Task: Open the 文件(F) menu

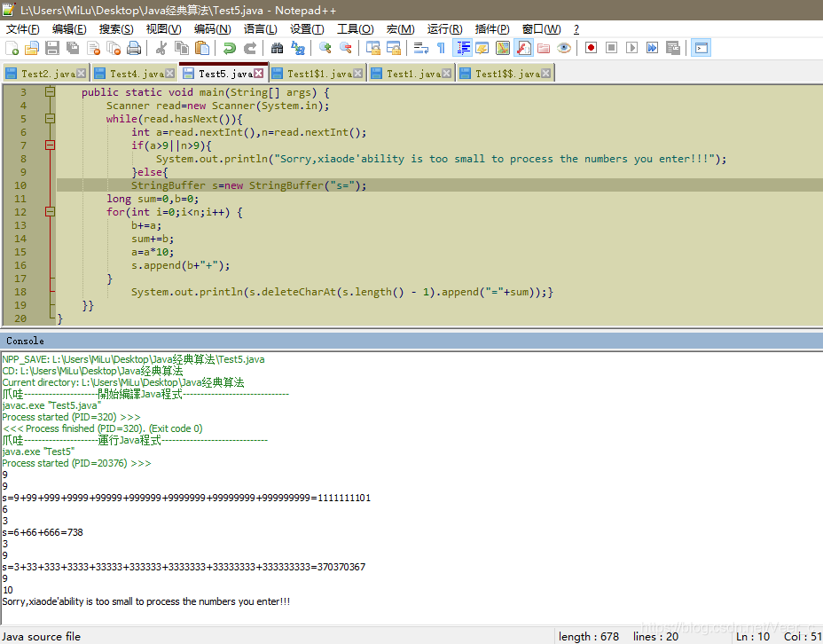Action: pyautogui.click(x=22, y=29)
